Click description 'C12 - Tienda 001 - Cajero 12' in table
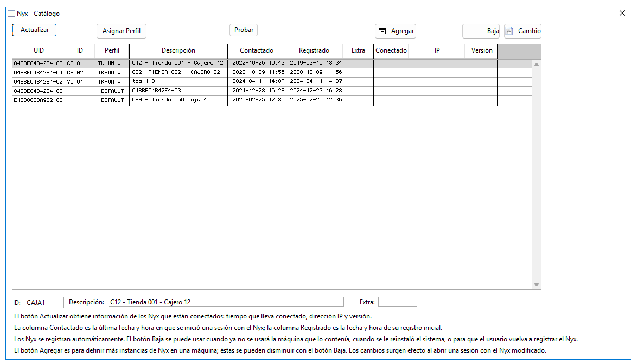 click(178, 63)
